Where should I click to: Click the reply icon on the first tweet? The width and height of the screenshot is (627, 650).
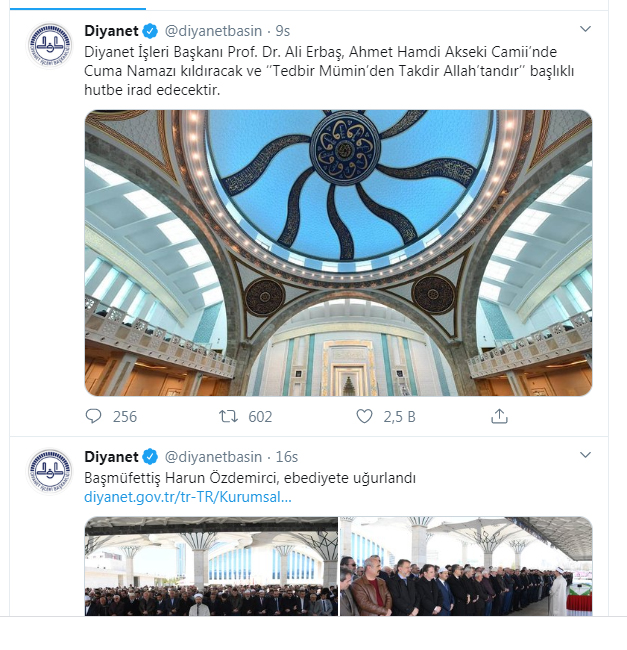click(93, 416)
